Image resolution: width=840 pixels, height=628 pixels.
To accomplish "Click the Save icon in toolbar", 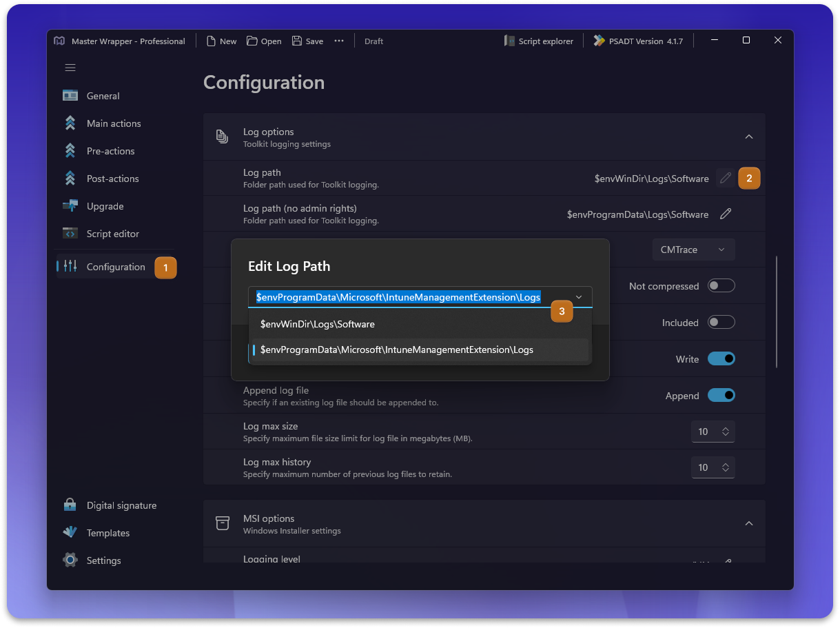I will [x=307, y=41].
